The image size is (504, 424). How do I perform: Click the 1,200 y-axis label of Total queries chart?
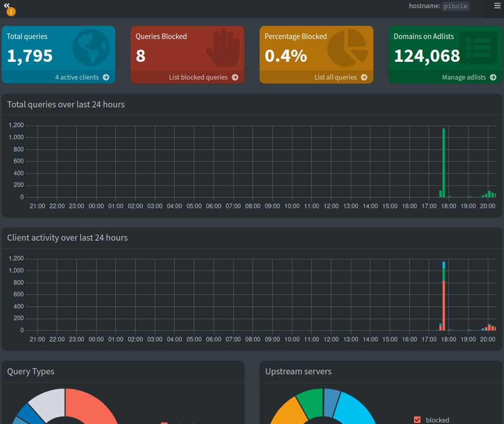(x=16, y=125)
